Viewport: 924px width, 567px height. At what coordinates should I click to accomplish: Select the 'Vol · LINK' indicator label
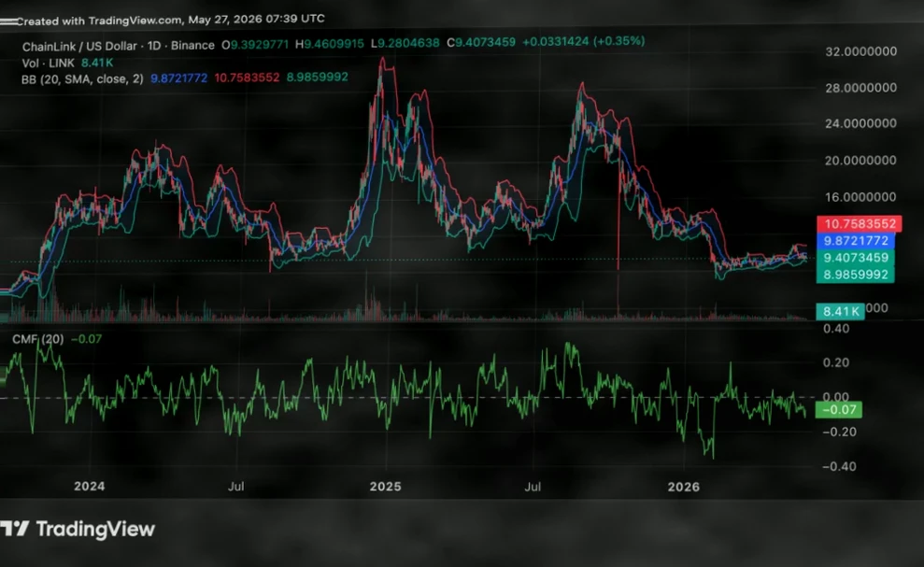click(49, 64)
